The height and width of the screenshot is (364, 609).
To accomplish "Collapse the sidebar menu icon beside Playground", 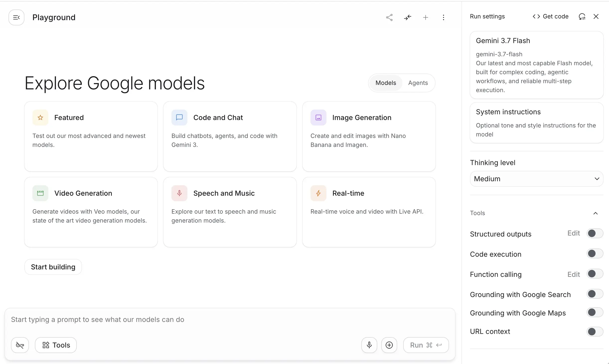I will tap(16, 17).
